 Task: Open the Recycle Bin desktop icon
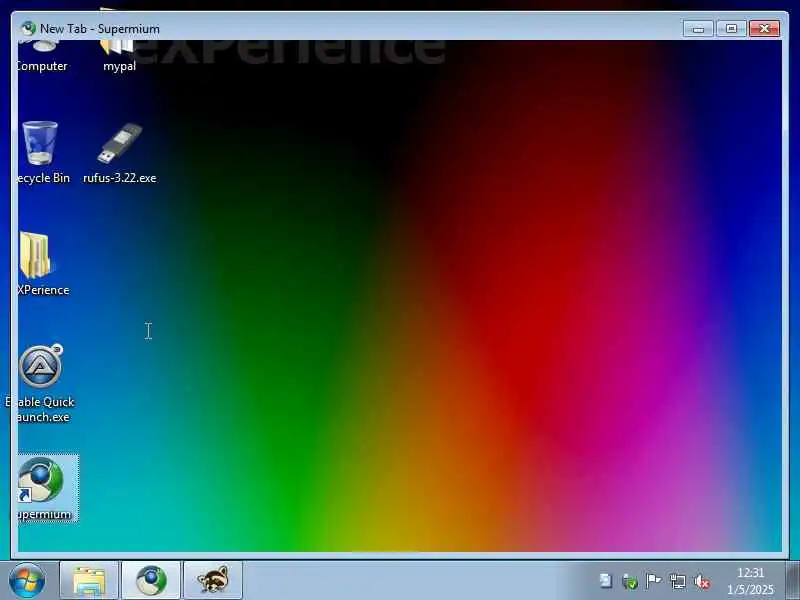pos(40,143)
